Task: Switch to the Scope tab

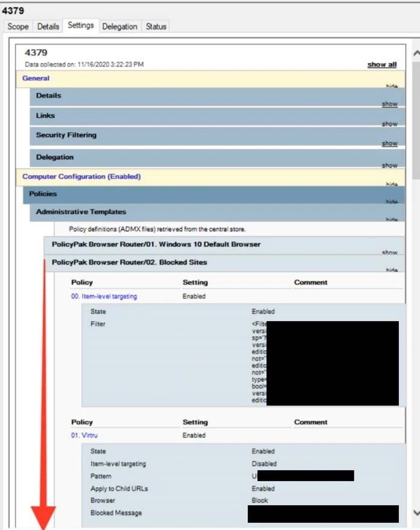Action: 17,27
